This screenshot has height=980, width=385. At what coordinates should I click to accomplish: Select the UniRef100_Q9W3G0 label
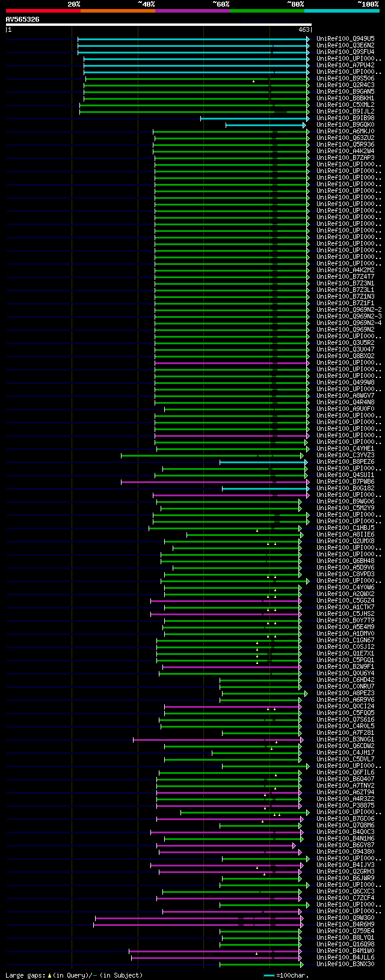point(345,918)
